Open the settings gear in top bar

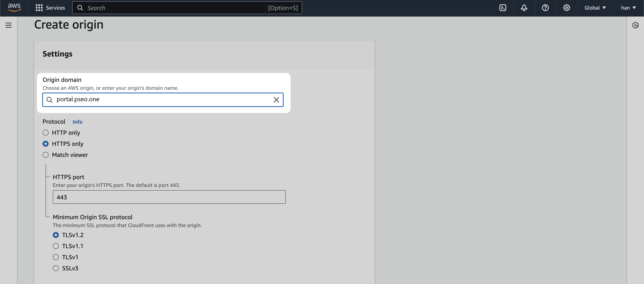pos(566,8)
